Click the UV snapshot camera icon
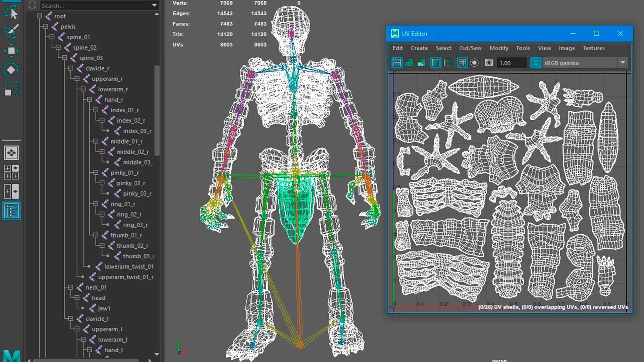The width and height of the screenshot is (644, 362). [489, 63]
